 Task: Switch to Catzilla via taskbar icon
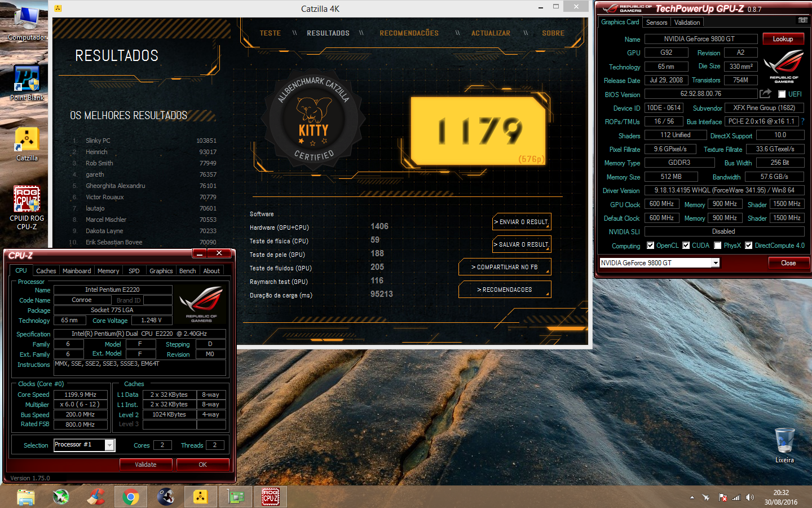[x=201, y=497]
